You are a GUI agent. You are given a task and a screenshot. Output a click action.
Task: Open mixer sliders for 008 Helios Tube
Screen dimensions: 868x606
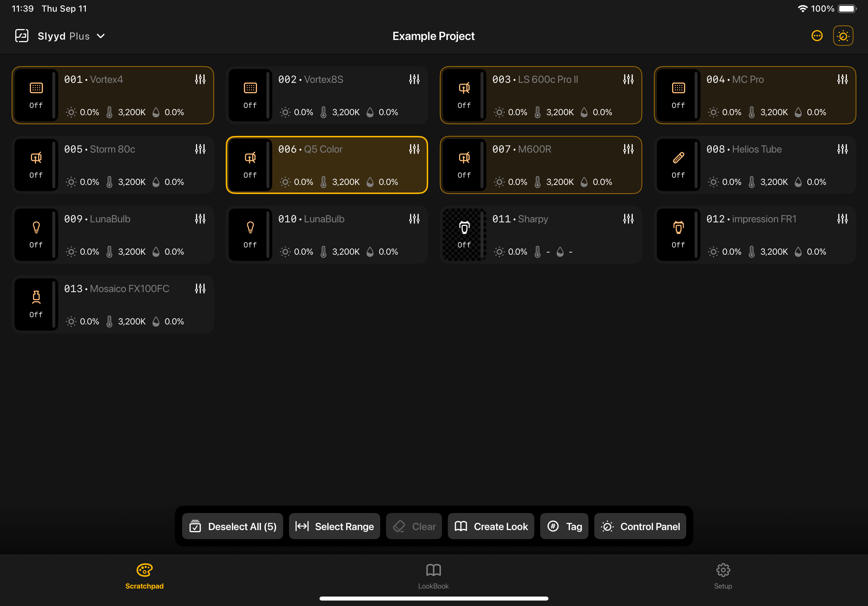[x=842, y=149]
